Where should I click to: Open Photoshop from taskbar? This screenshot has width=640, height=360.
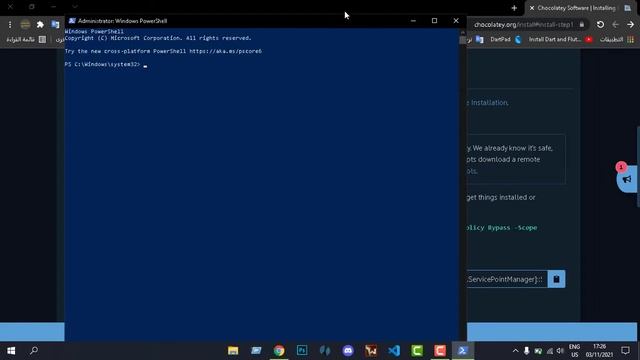(302, 351)
